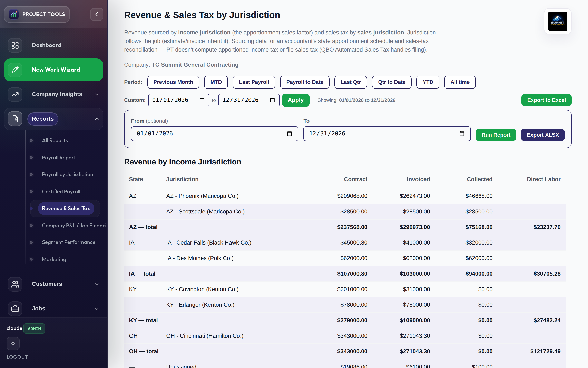Open All Reports in sidebar
The image size is (588, 368).
pyautogui.click(x=55, y=140)
